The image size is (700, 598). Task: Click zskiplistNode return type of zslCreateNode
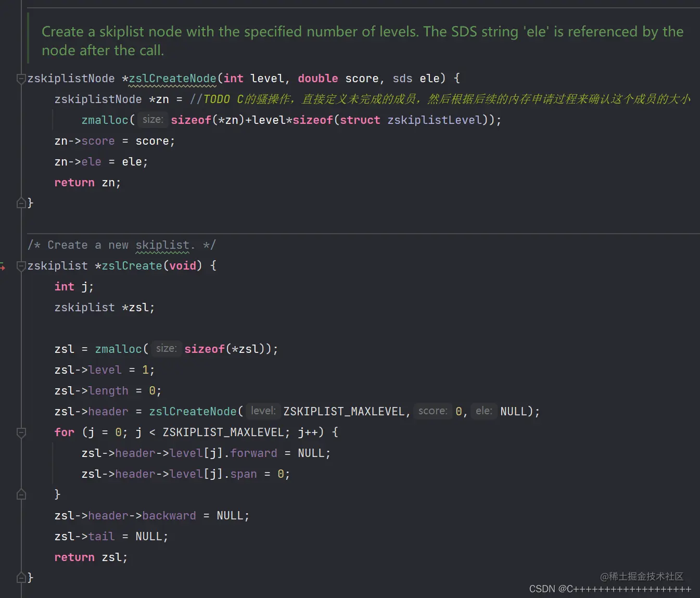(x=71, y=79)
